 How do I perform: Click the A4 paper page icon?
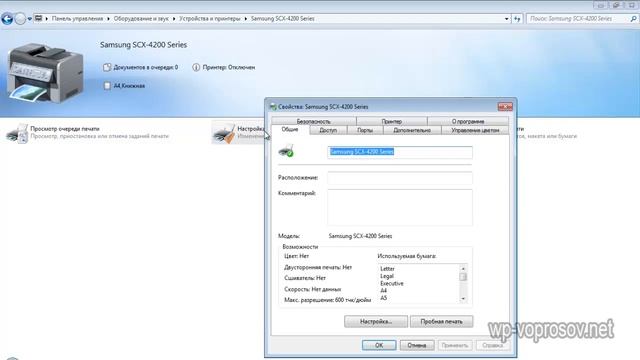click(x=107, y=86)
